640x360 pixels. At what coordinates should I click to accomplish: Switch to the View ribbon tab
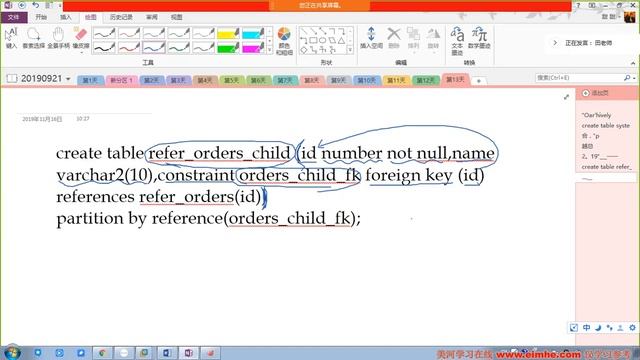176,17
